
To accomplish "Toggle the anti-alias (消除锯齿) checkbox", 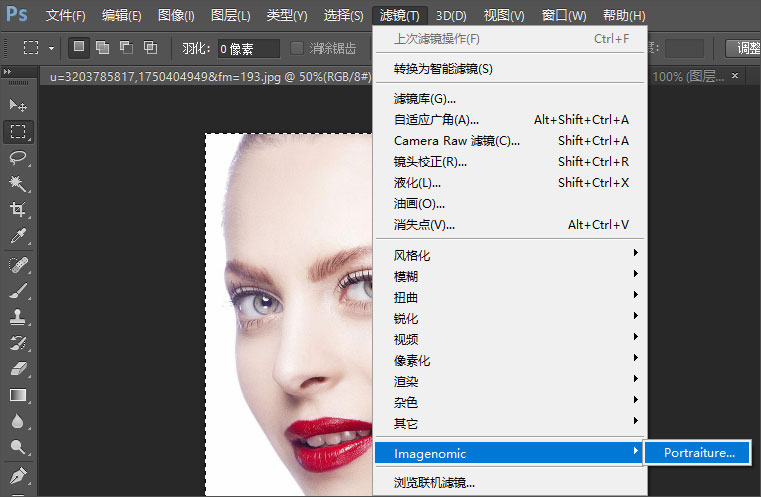I will coord(297,48).
